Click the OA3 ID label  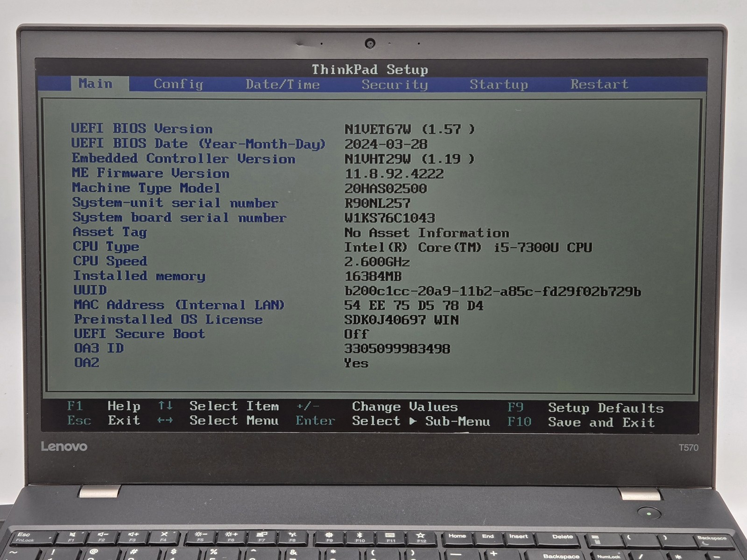click(99, 348)
